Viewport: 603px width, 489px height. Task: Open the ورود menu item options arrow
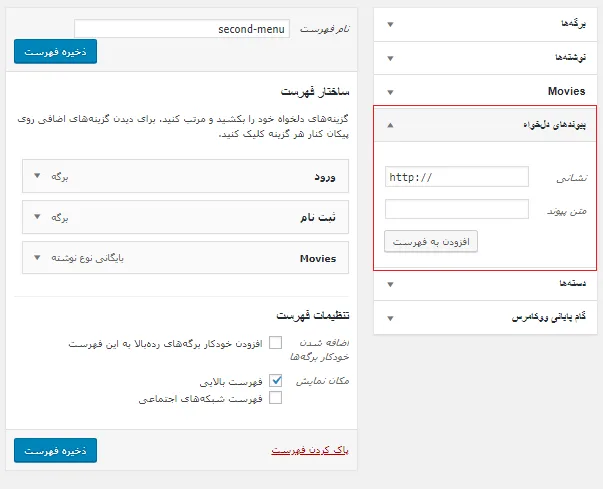point(37,176)
